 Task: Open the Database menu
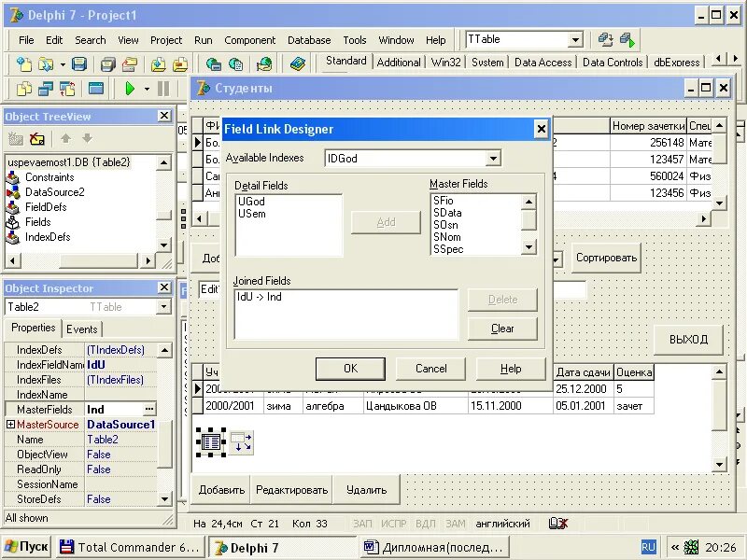click(309, 40)
